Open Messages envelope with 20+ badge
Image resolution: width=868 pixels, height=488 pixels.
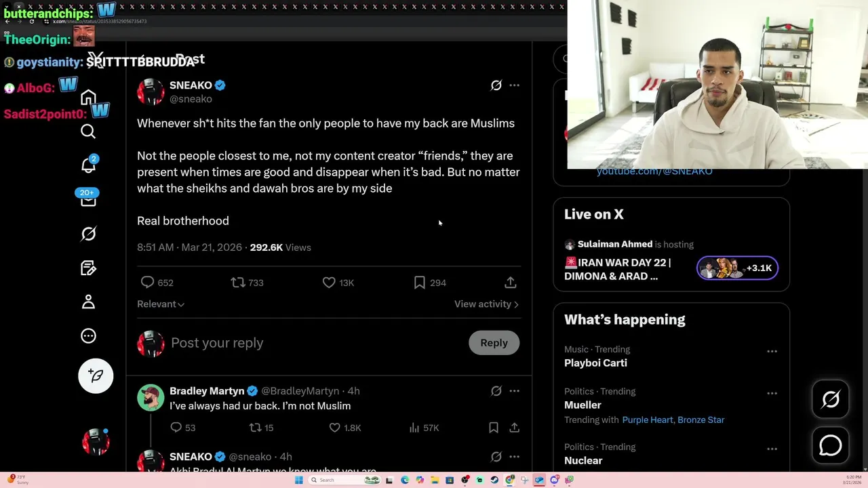coord(88,200)
